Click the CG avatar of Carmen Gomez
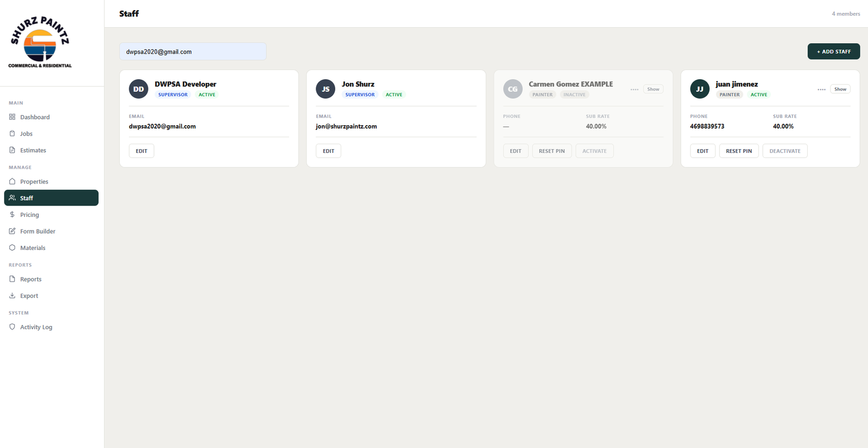The width and height of the screenshot is (868, 448). [513, 89]
